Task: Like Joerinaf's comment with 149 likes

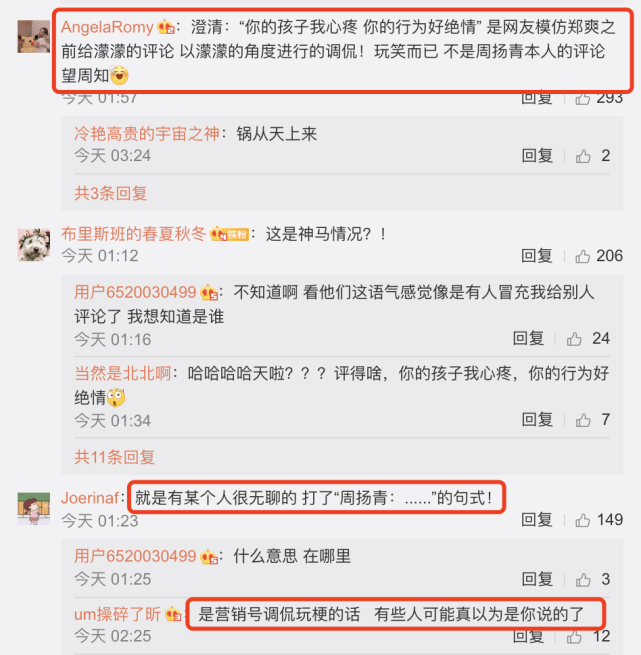Action: pos(582,520)
